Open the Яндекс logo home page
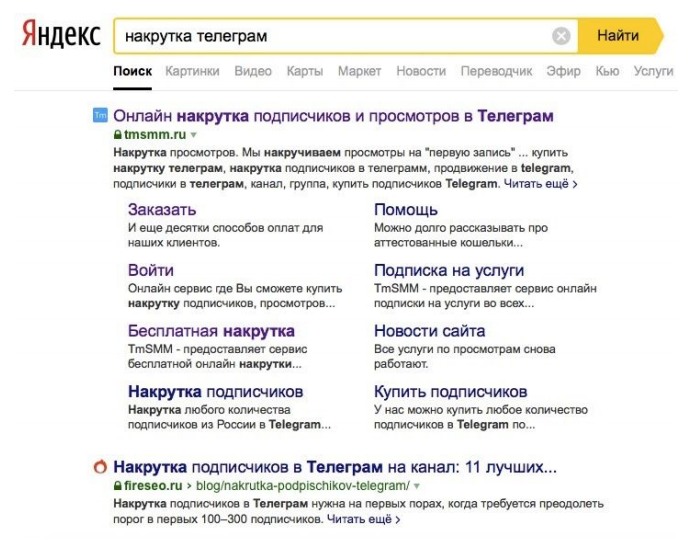This screenshot has width=691, height=539. [x=61, y=34]
